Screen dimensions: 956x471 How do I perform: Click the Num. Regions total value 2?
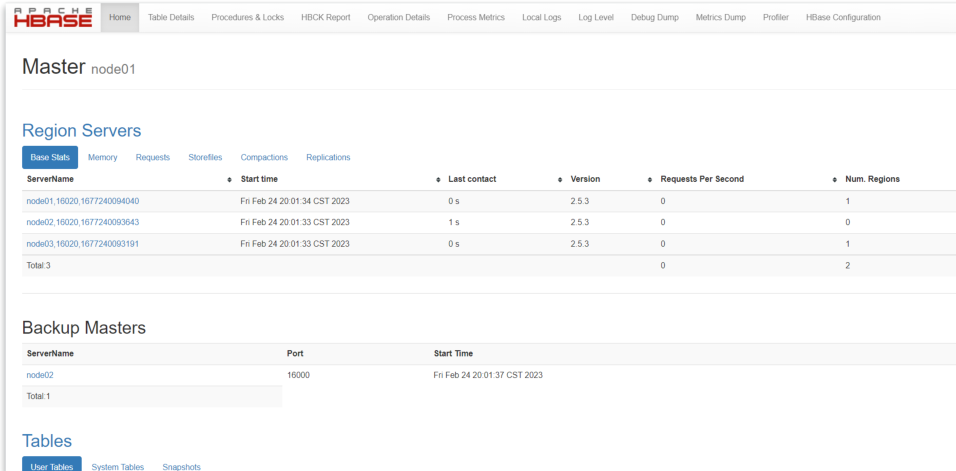coord(847,266)
